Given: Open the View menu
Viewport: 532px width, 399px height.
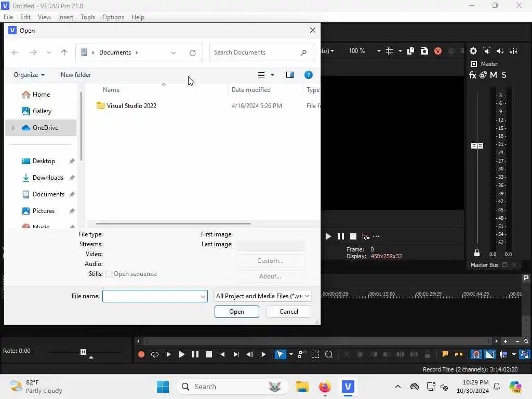Looking at the screenshot, I should click(44, 17).
